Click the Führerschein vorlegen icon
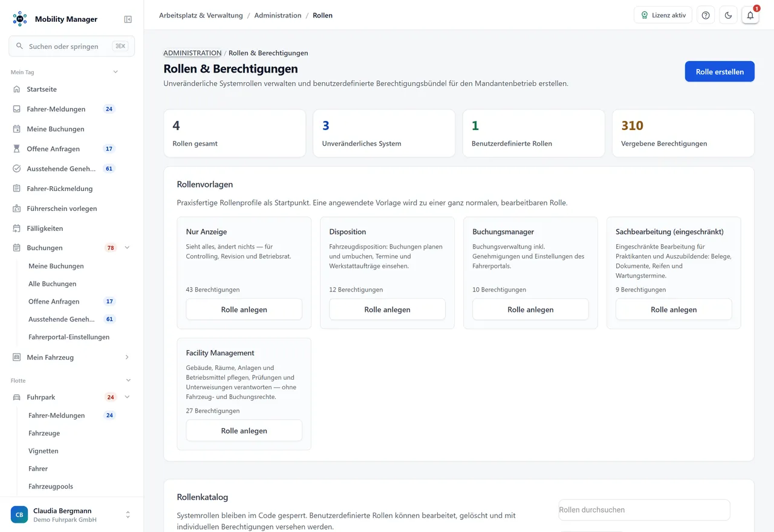 pyautogui.click(x=17, y=209)
